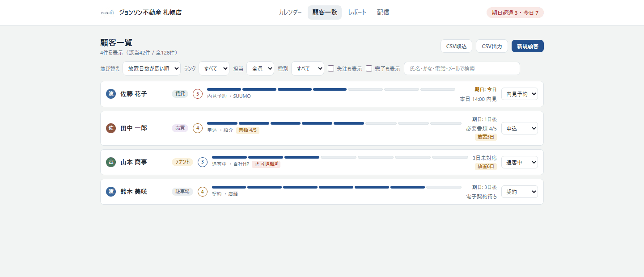Open the ランク filter dropdown
This screenshot has width=644, height=277.
coord(214,68)
